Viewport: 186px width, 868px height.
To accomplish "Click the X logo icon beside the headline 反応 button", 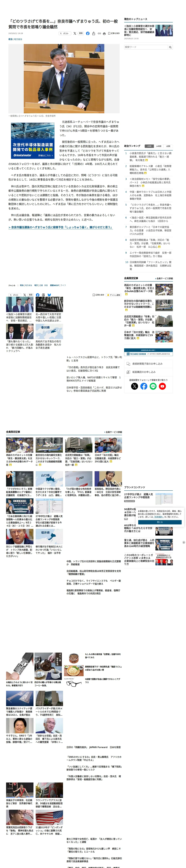I will tap(75, 34).
